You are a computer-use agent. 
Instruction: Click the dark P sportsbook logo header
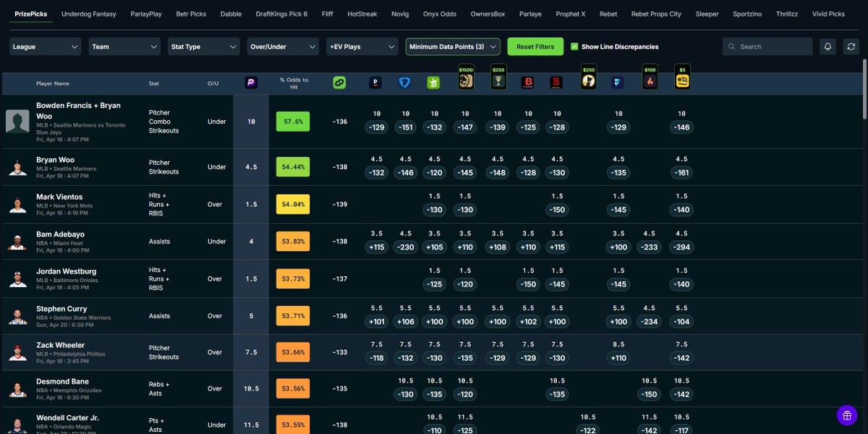[x=375, y=83]
